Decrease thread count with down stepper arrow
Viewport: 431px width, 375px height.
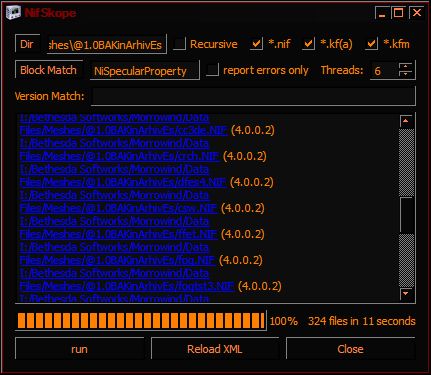point(405,74)
